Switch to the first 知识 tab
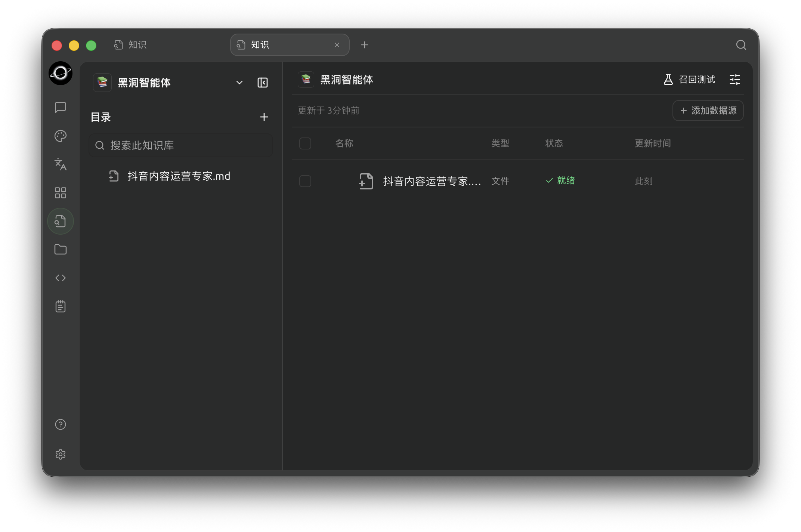Image resolution: width=801 pixels, height=532 pixels. point(131,45)
